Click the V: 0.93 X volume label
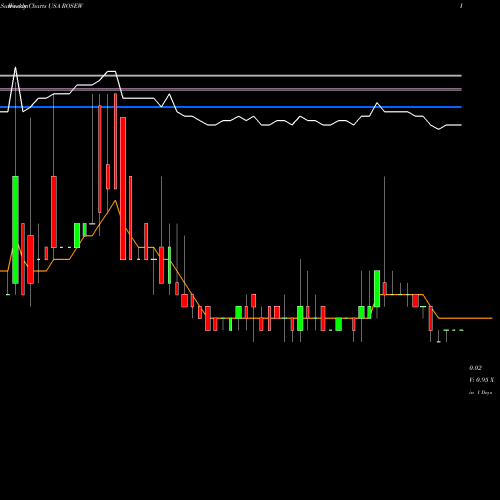500x500 pixels. pyautogui.click(x=481, y=380)
